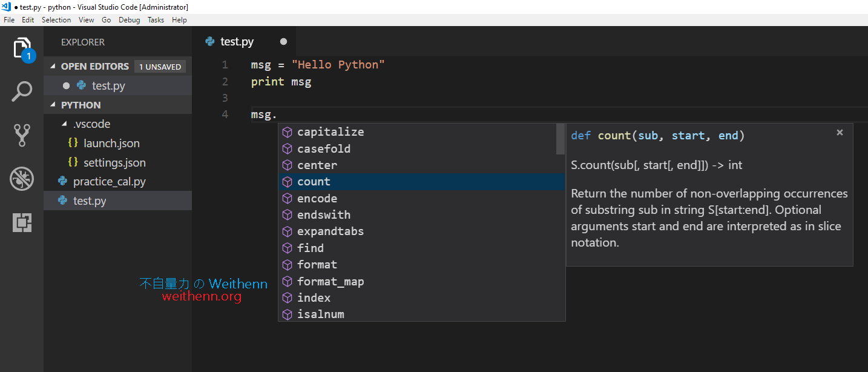Click the Python icon next to practice_cal.py
This screenshot has height=372, width=868.
pyautogui.click(x=63, y=181)
